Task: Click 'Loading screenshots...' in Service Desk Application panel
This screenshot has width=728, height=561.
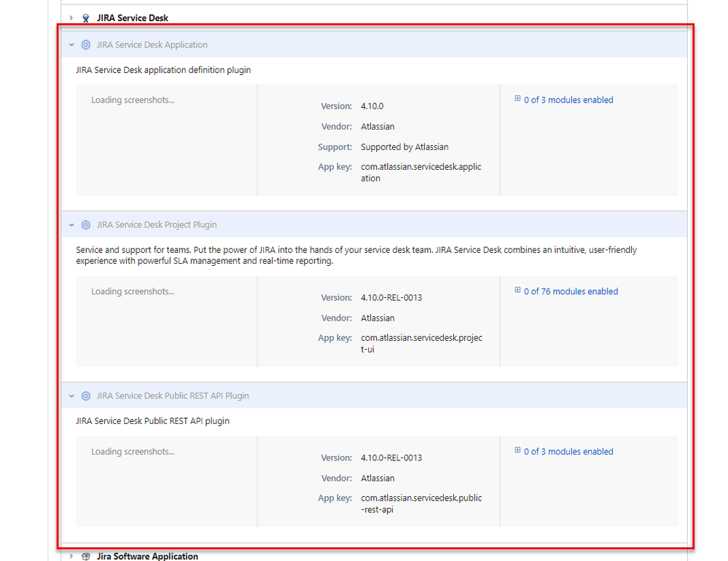Action: tap(133, 101)
